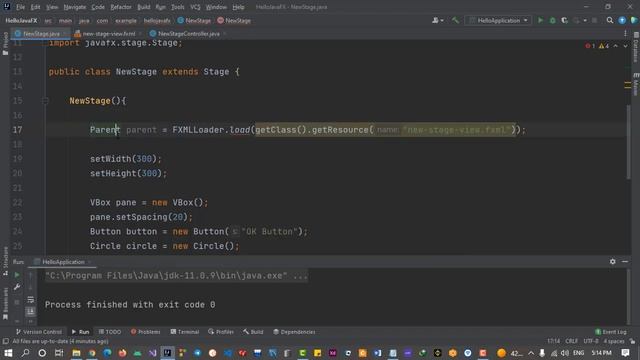Open Bookmarks tool window sidebar

coord(5,304)
